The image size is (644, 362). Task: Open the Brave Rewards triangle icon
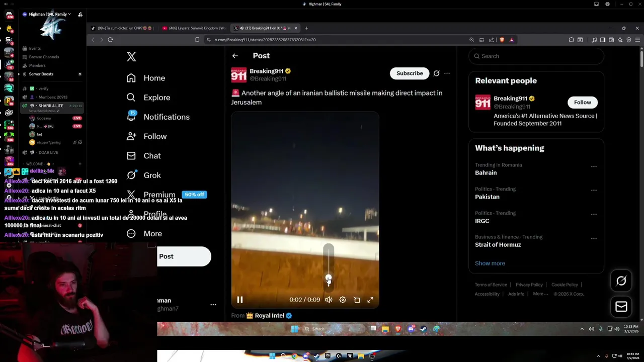512,40
